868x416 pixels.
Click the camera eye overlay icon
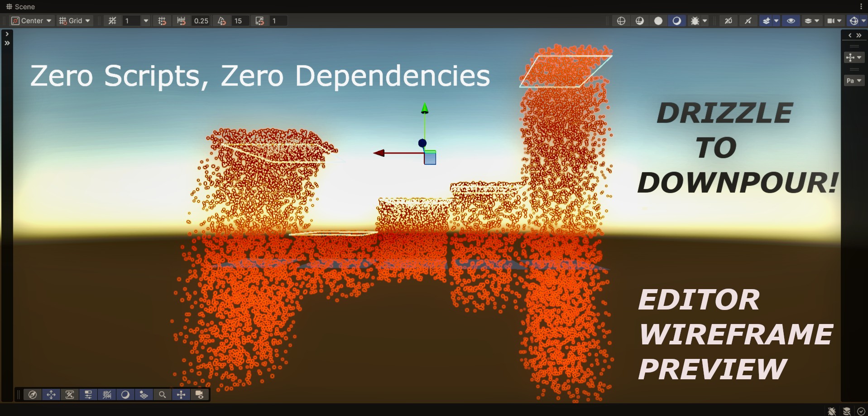tap(199, 395)
